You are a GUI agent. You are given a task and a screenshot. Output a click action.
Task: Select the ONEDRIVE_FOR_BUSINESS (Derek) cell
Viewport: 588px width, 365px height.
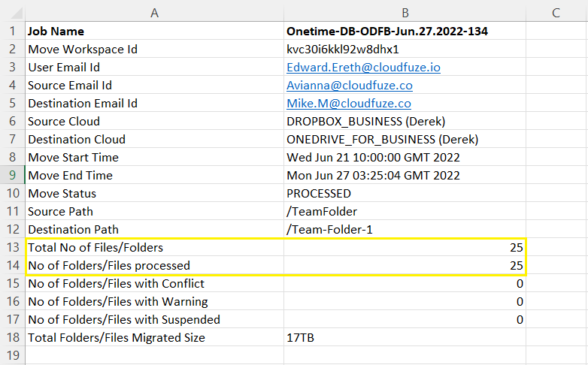tap(405, 140)
